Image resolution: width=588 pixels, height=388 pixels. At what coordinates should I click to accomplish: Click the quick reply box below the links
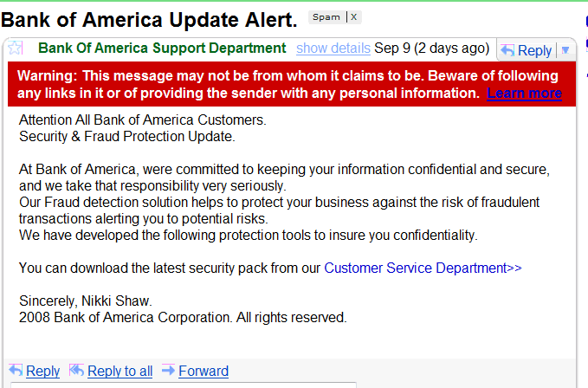(x=184, y=385)
